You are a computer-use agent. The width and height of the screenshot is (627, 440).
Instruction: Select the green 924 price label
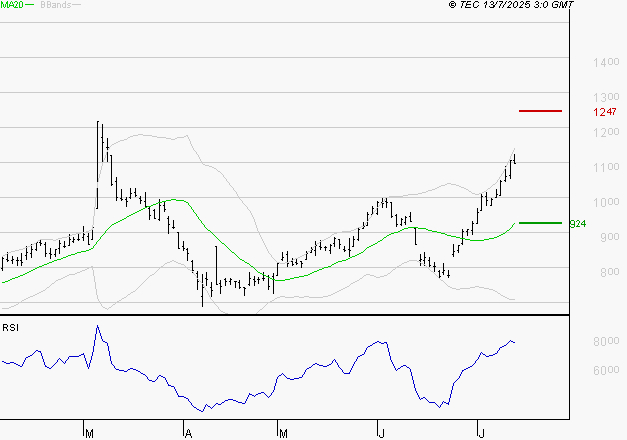pos(577,224)
